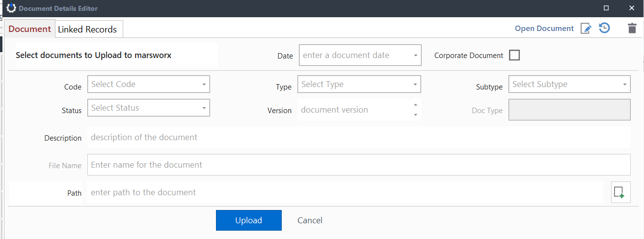Viewport: 644px width, 239px height.
Task: Click the edit document pencil icon
Action: (x=586, y=29)
